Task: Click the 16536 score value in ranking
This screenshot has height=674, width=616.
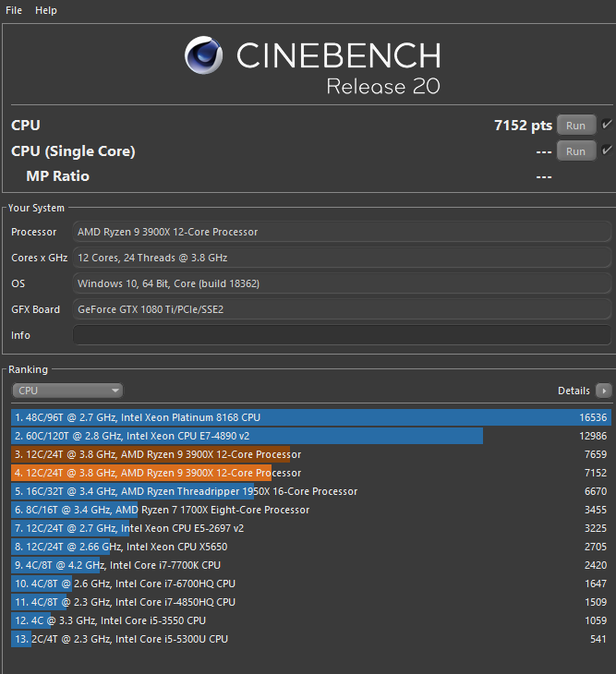Action: [x=593, y=417]
